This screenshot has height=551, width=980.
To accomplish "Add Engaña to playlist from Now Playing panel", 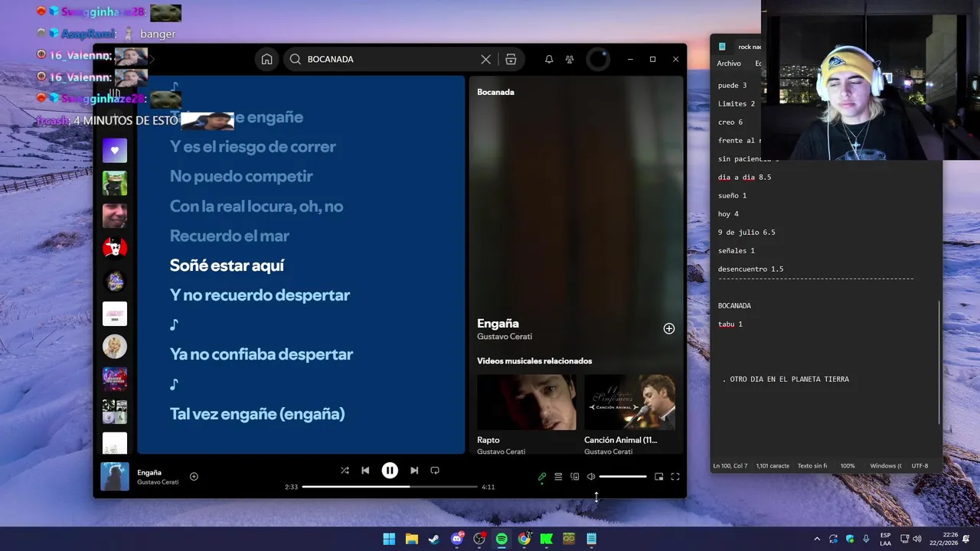I will [x=669, y=328].
